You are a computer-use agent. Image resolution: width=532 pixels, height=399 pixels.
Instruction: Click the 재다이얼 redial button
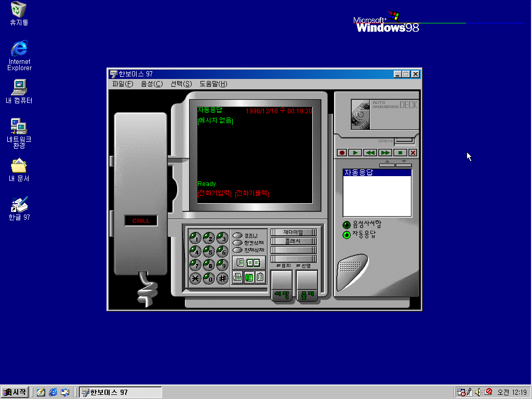click(x=294, y=232)
